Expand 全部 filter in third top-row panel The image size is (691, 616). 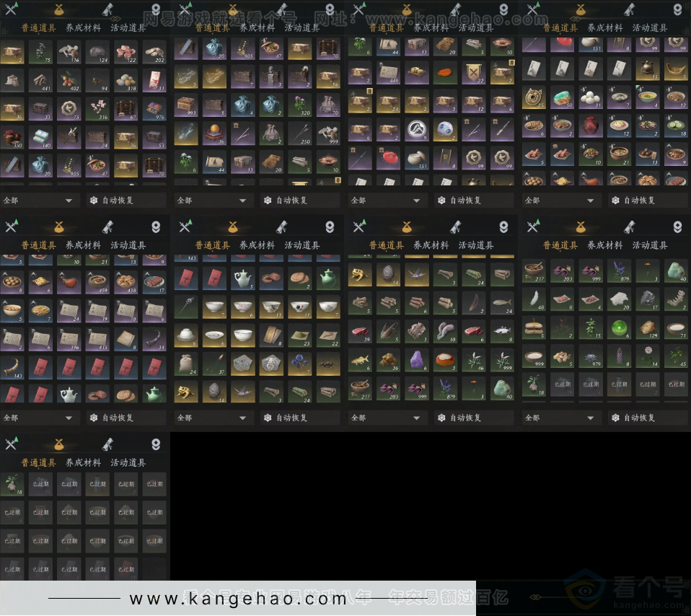coord(387,201)
